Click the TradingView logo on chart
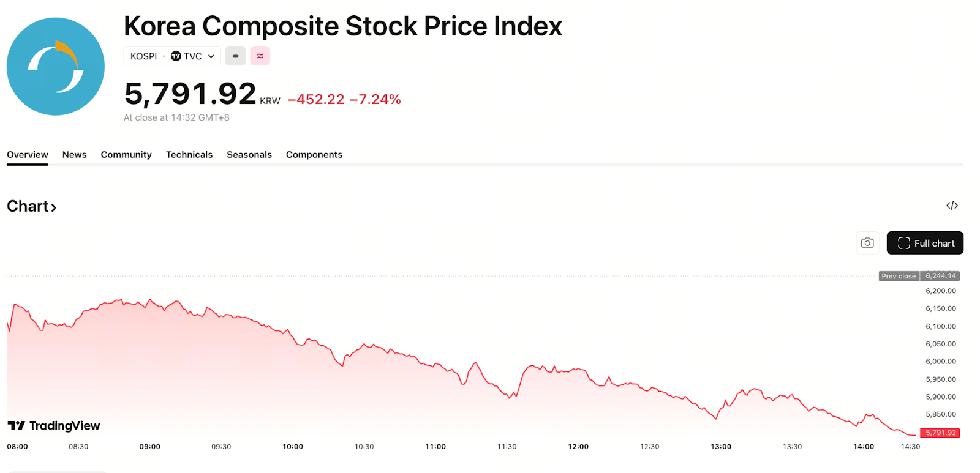 click(x=54, y=426)
